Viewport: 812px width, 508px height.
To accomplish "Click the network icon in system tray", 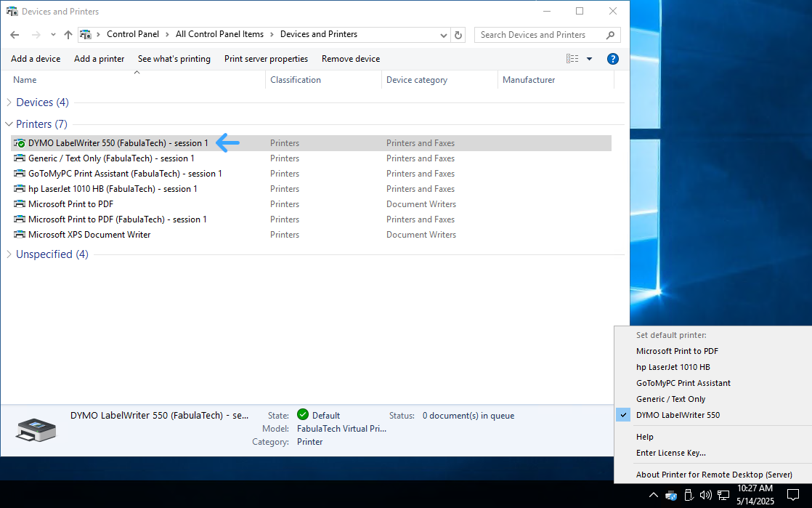I will pyautogui.click(x=723, y=495).
